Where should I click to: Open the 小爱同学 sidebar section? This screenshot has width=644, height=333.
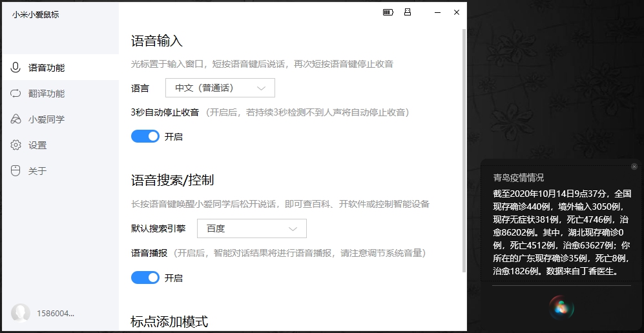pyautogui.click(x=60, y=119)
